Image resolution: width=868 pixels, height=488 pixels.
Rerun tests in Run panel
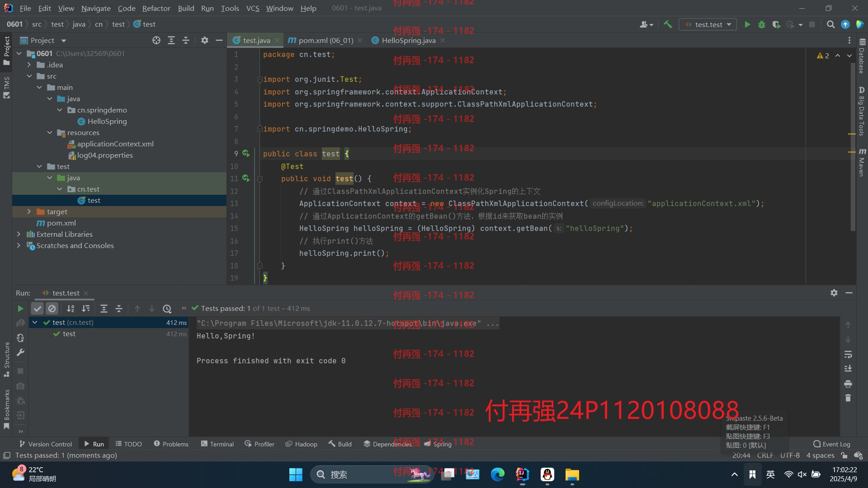tap(20, 309)
